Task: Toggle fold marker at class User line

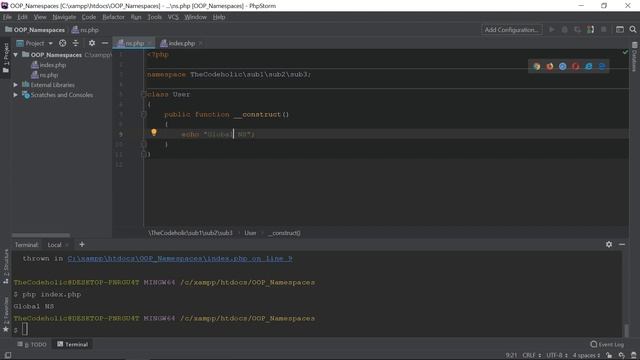Action: coord(144,94)
